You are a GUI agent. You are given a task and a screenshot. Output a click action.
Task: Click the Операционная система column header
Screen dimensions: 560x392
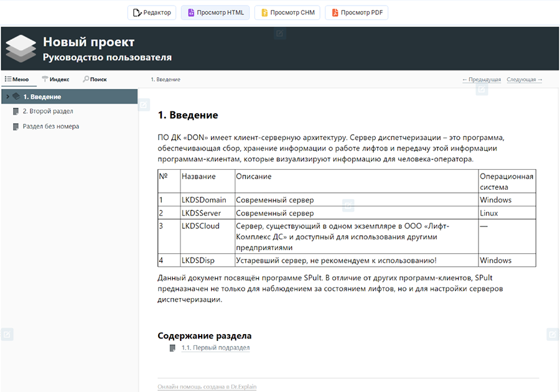[507, 181]
